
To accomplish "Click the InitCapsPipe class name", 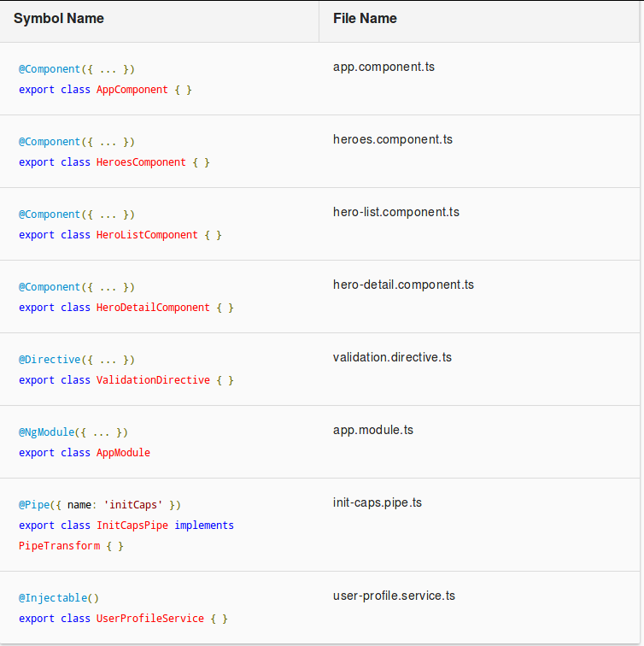I will [x=132, y=526].
